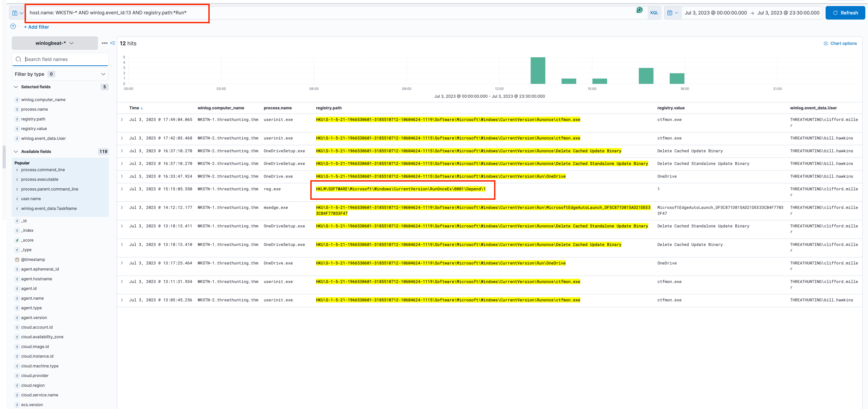Click the registry.value column header
The image size is (868, 409).
[670, 108]
